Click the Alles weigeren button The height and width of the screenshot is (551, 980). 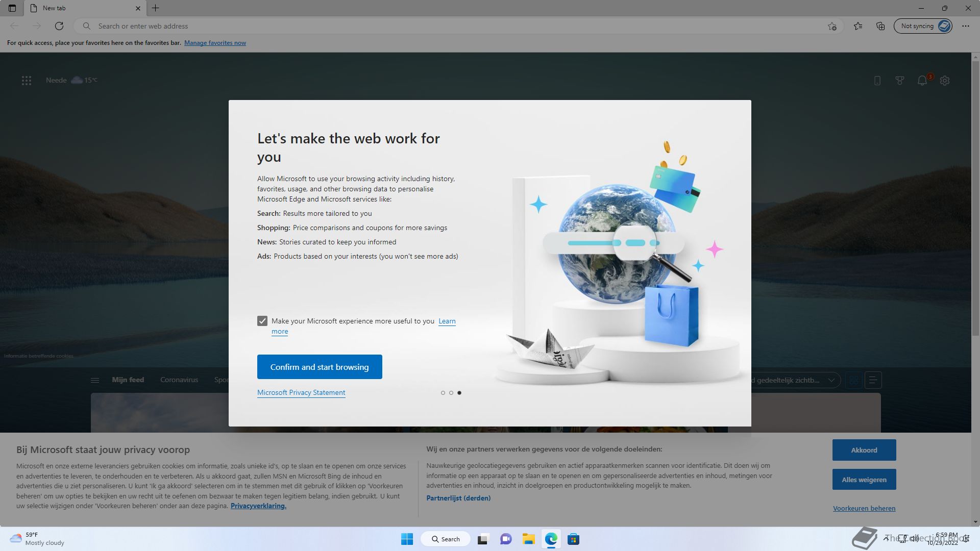[864, 480]
